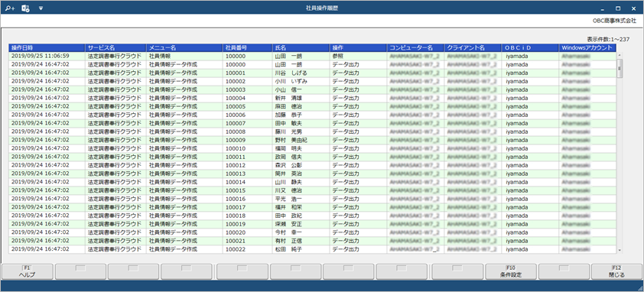The image size is (644, 292).
Task: Select employee number 100022
Action: coord(236,248)
